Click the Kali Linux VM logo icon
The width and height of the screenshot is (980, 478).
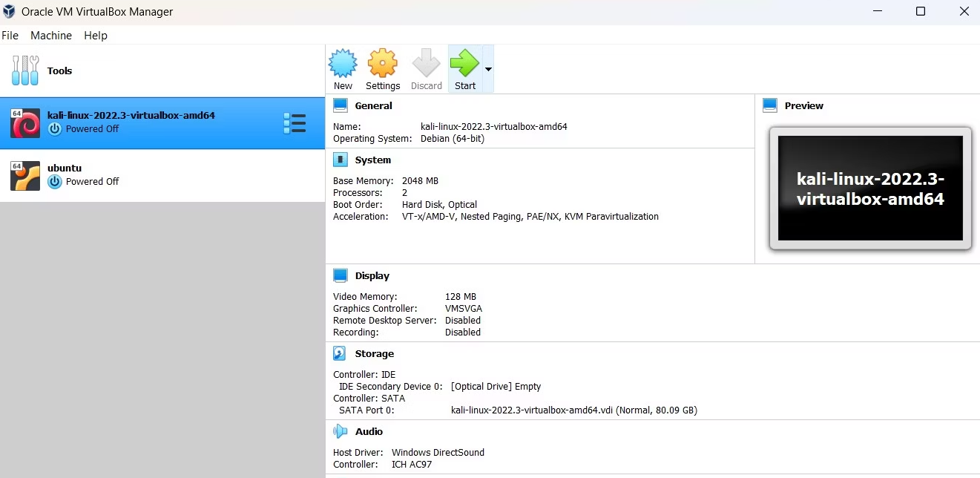[x=25, y=123]
